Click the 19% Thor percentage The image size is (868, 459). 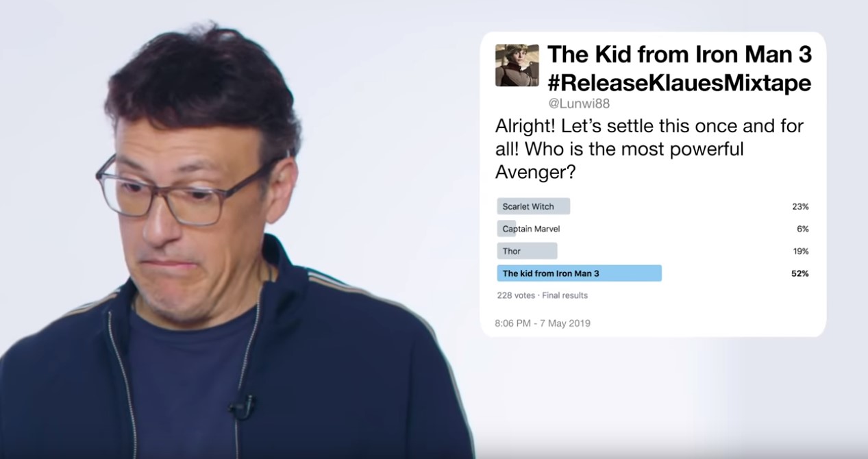[801, 251]
